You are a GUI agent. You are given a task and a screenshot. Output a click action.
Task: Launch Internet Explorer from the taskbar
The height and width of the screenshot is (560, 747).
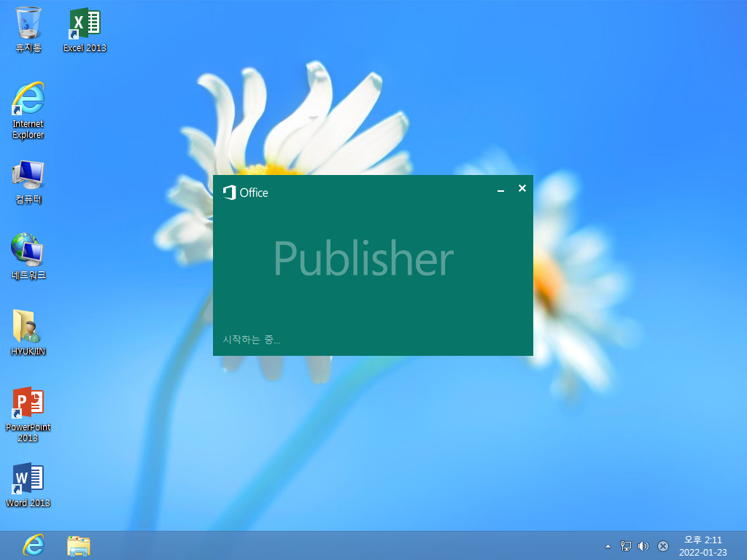pos(34,545)
